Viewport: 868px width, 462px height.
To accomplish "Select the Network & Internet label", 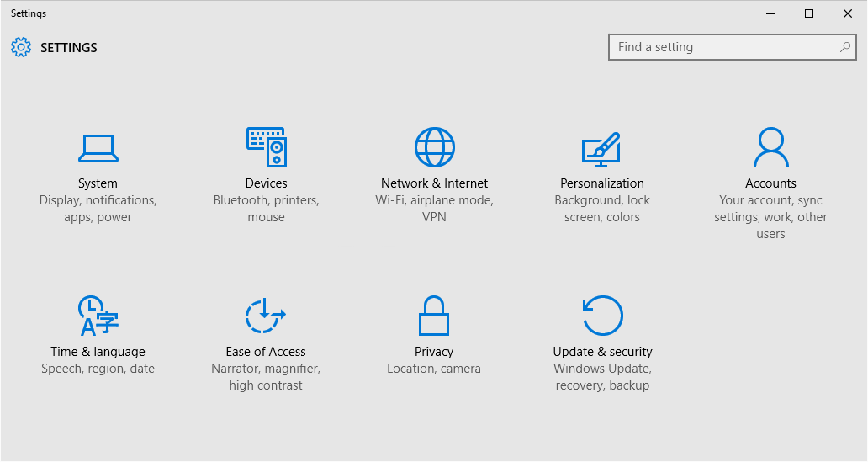I will [435, 183].
